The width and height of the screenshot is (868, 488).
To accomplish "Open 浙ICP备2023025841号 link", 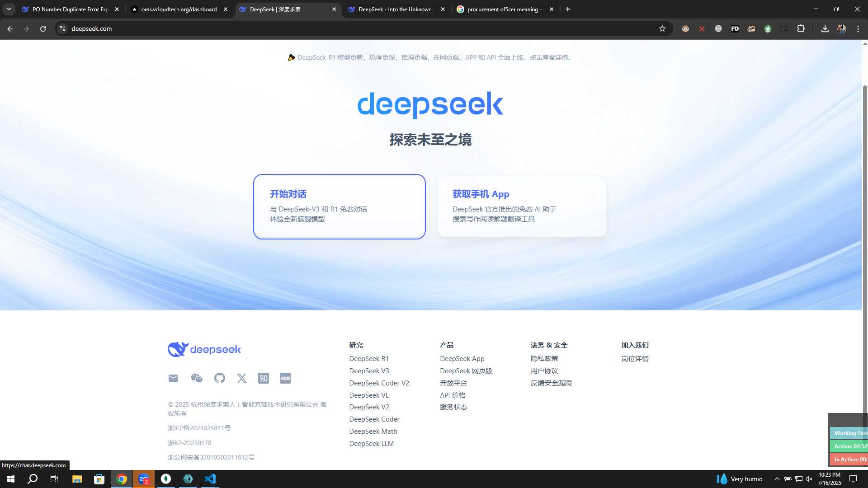I will [x=199, y=428].
